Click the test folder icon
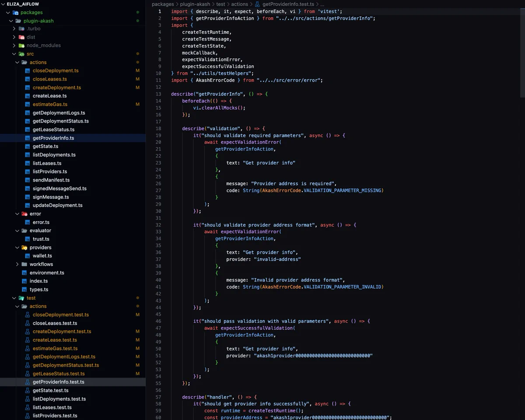Viewport: 525px width, 420px height. tap(21, 298)
